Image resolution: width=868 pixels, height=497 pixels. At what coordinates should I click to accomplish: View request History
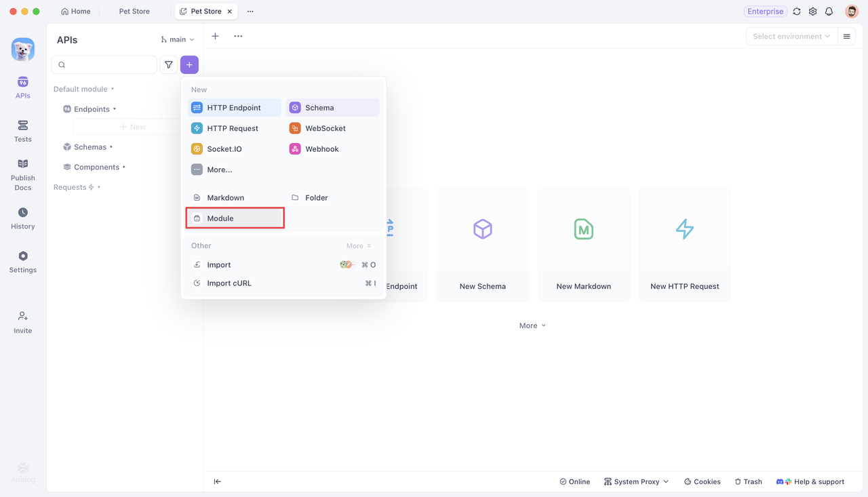[22, 218]
